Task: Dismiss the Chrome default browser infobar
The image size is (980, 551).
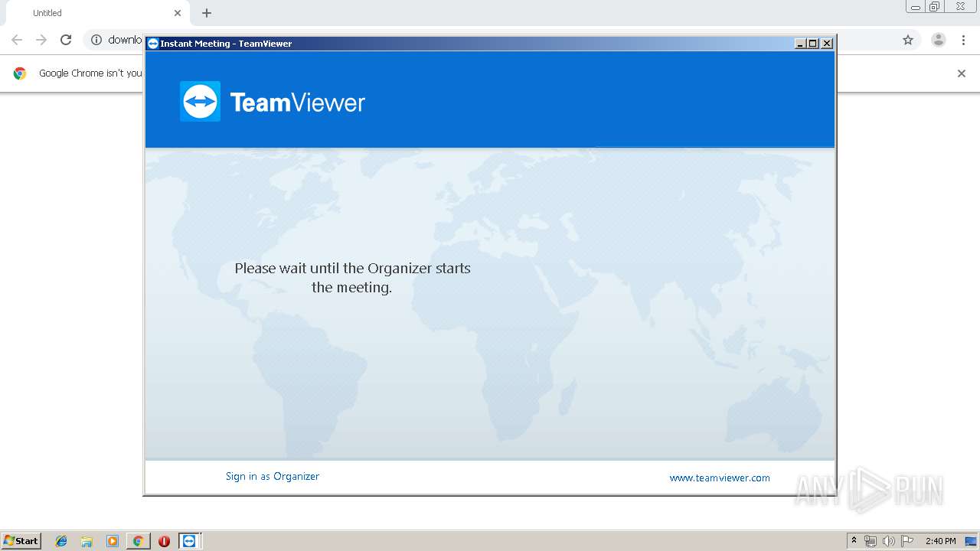Action: tap(962, 73)
